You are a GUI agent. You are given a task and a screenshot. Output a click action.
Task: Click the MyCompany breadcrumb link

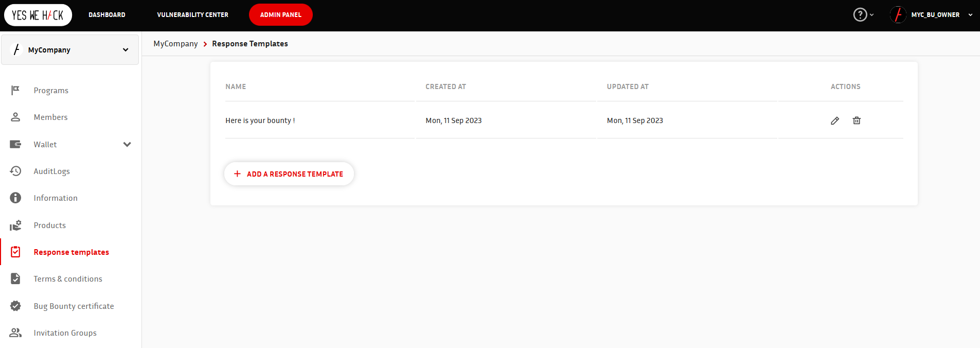coord(175,44)
